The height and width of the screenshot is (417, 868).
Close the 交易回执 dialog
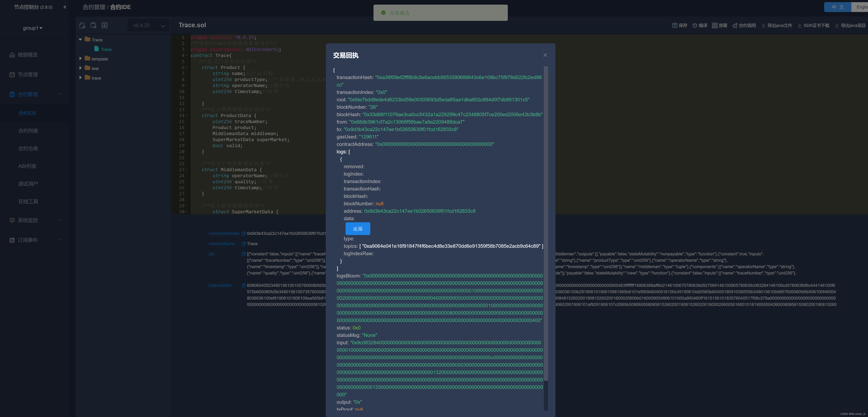click(545, 55)
